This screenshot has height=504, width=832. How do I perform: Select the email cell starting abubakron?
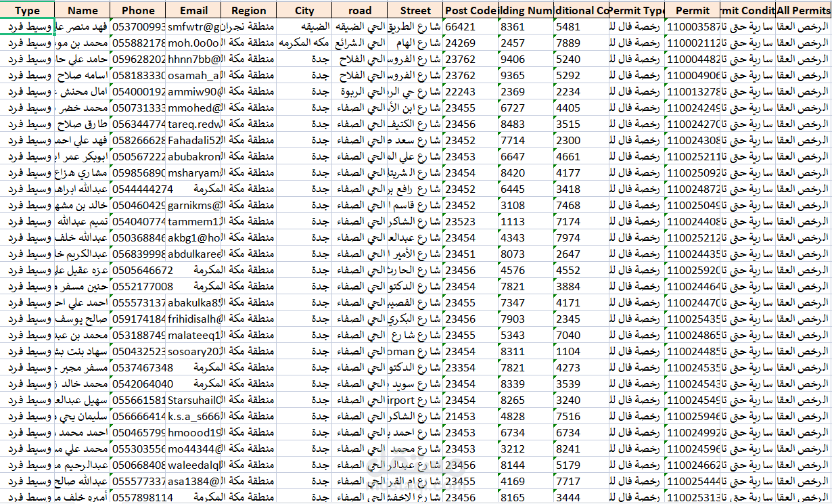[x=193, y=156]
